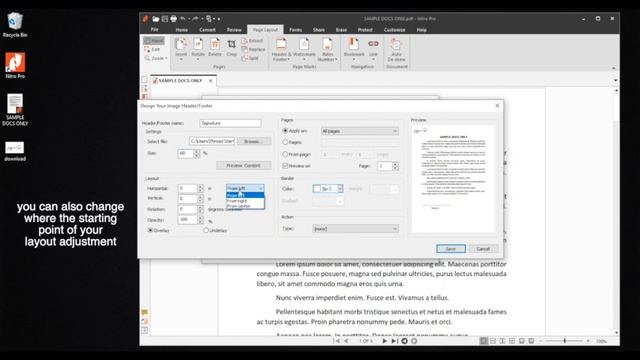Select the Pages radio button
Viewport: 640px width, 360px height.
[285, 142]
